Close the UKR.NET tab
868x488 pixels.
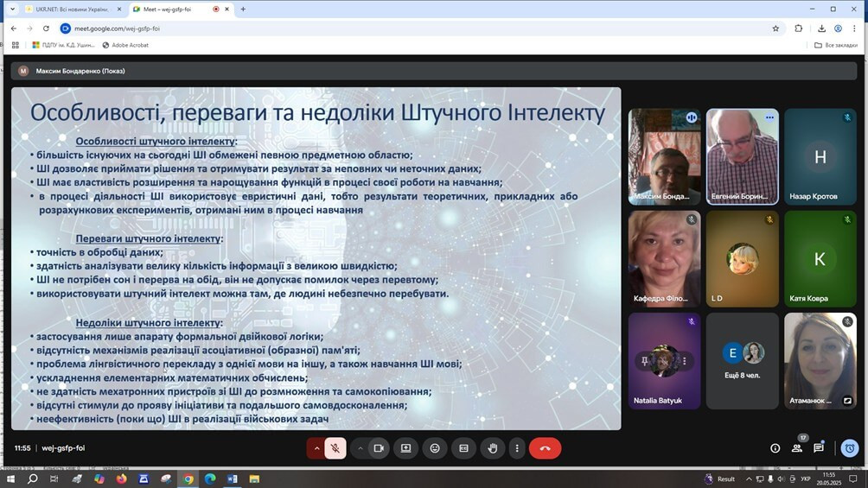[118, 9]
